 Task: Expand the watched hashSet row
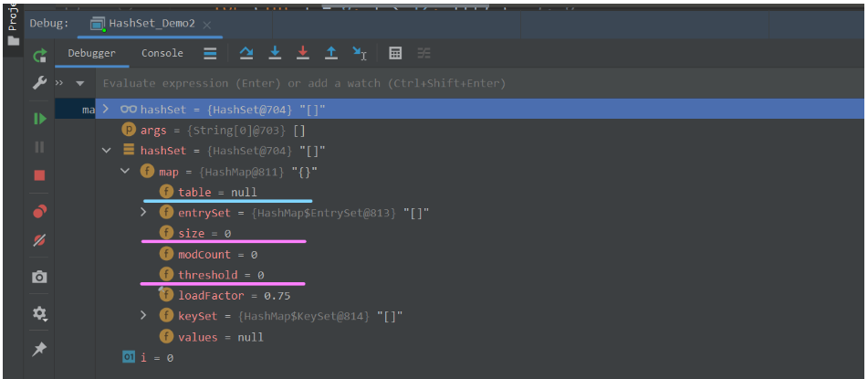point(106,110)
